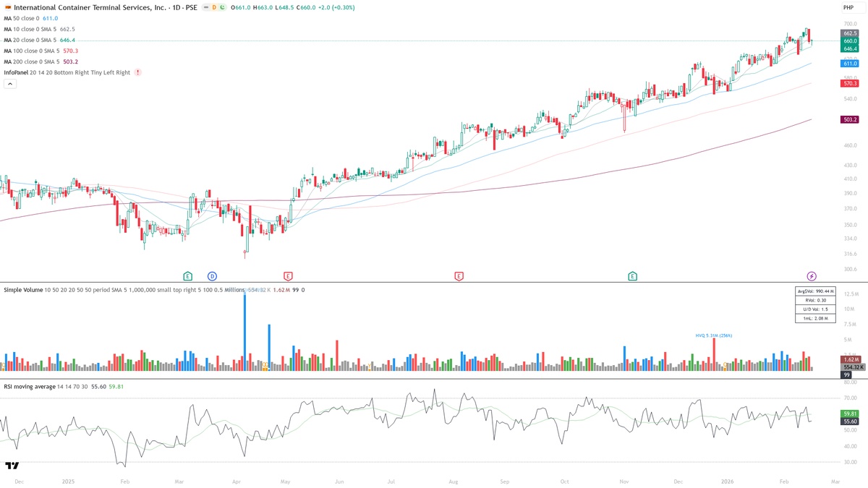Click the green 59.81 RSI scale label
The height and width of the screenshot is (488, 868).
point(850,414)
